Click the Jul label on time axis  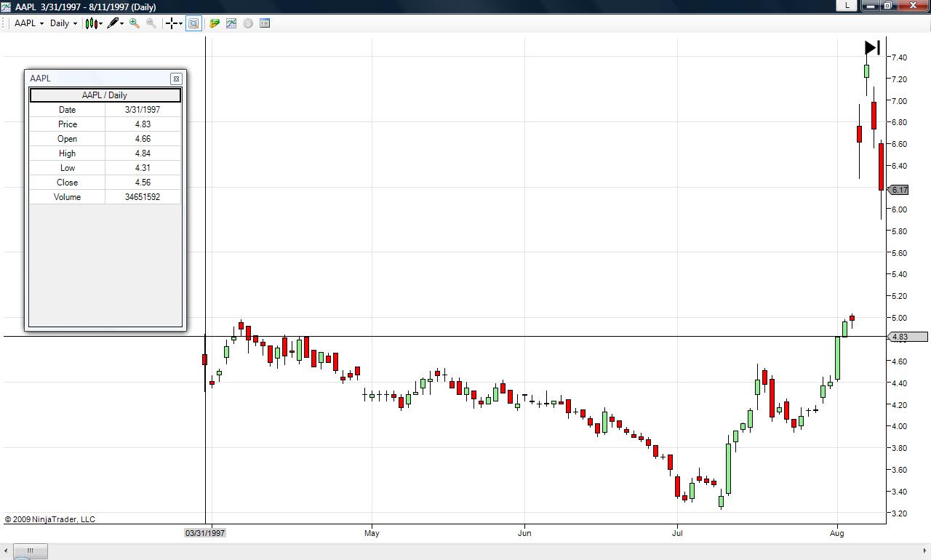(x=677, y=533)
